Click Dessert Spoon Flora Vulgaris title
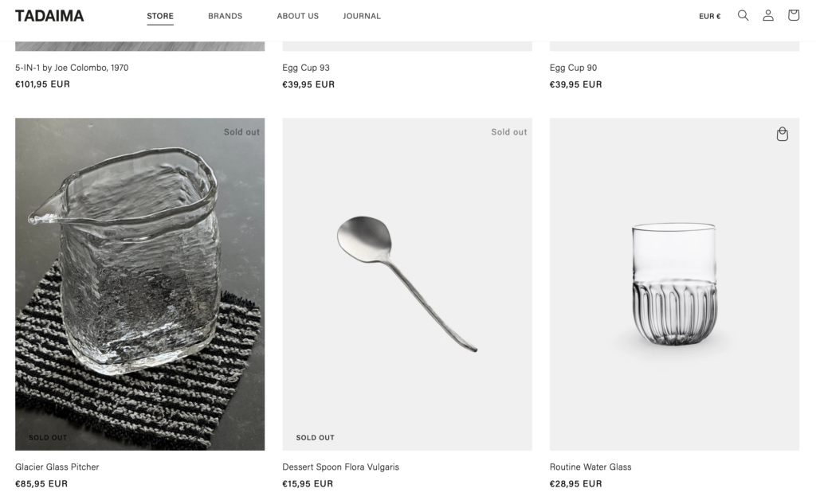 point(340,467)
